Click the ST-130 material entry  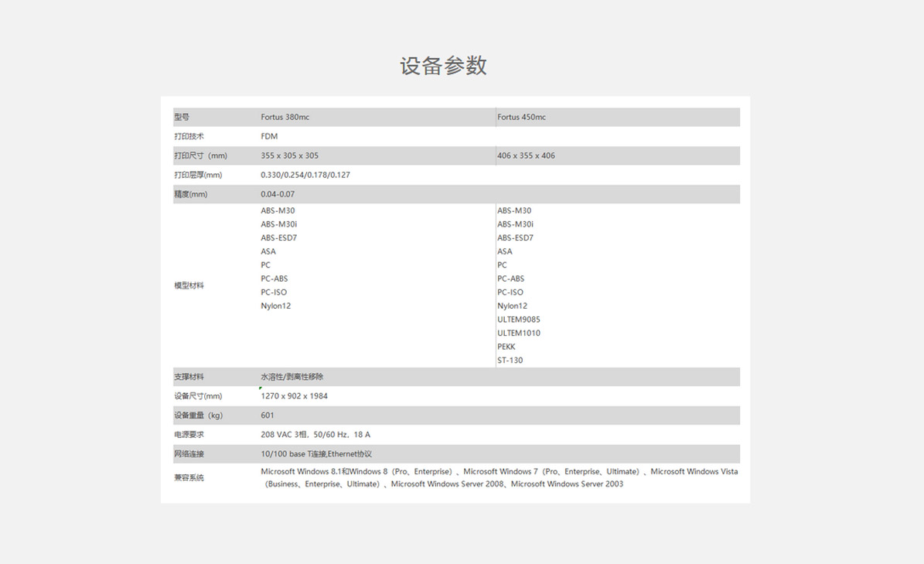[510, 360]
